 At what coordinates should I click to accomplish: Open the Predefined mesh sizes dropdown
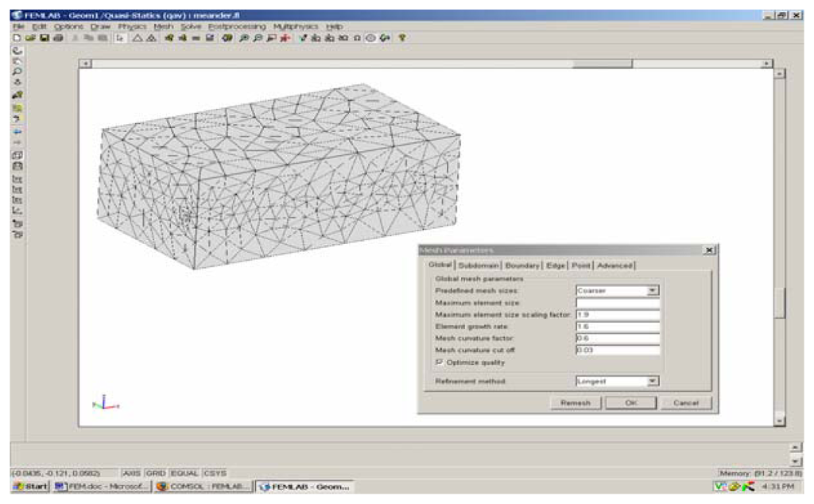653,291
